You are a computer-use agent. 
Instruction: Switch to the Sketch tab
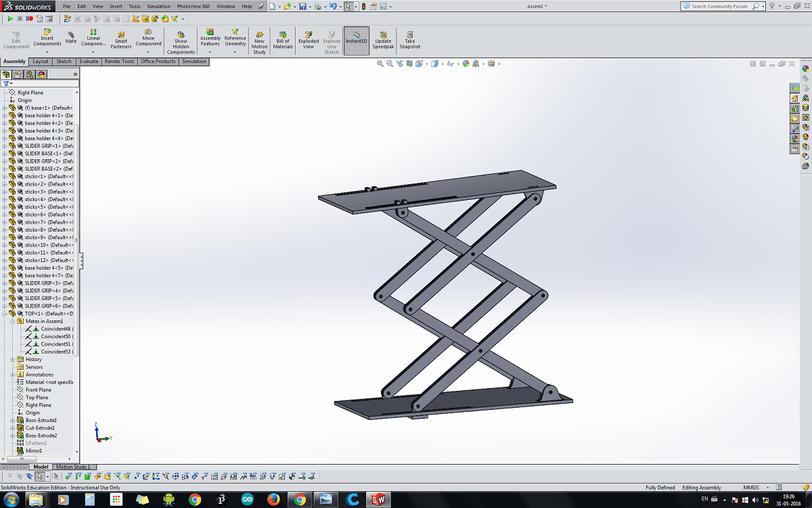point(64,61)
